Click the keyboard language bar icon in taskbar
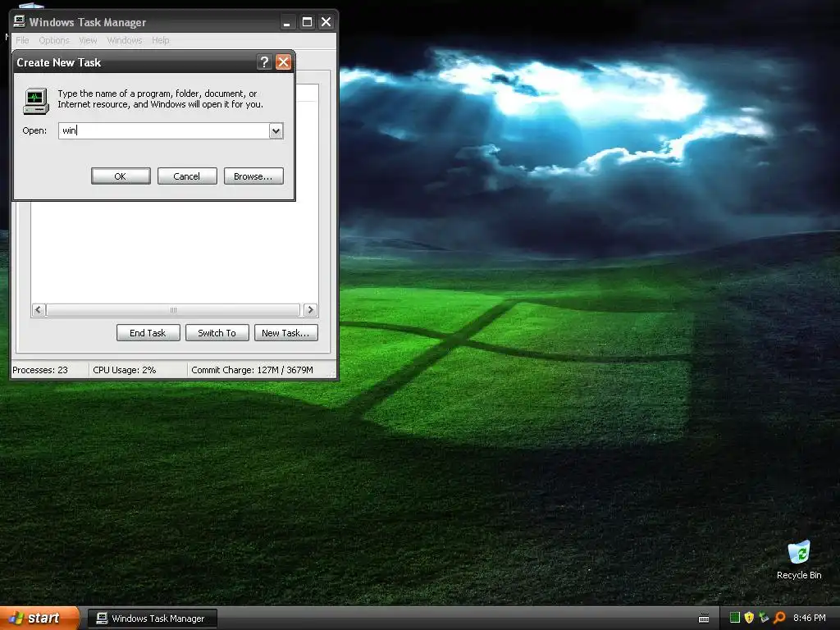 click(704, 619)
